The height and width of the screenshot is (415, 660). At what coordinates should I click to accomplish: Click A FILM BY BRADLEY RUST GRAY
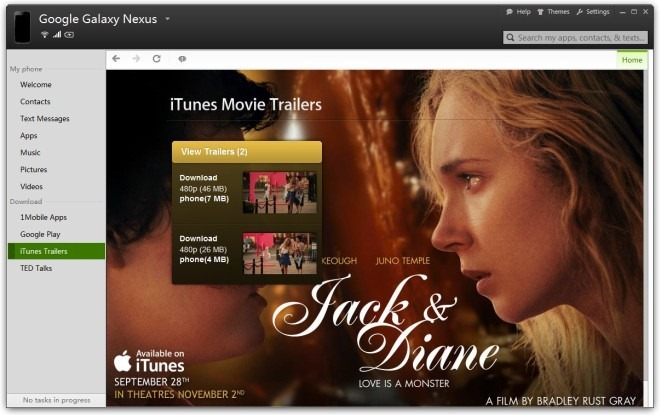(561, 401)
